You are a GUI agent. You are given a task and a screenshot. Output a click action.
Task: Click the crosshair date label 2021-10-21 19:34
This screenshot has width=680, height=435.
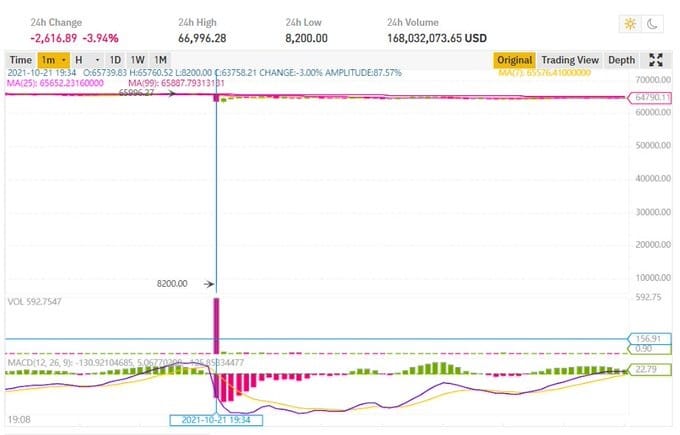(216, 420)
